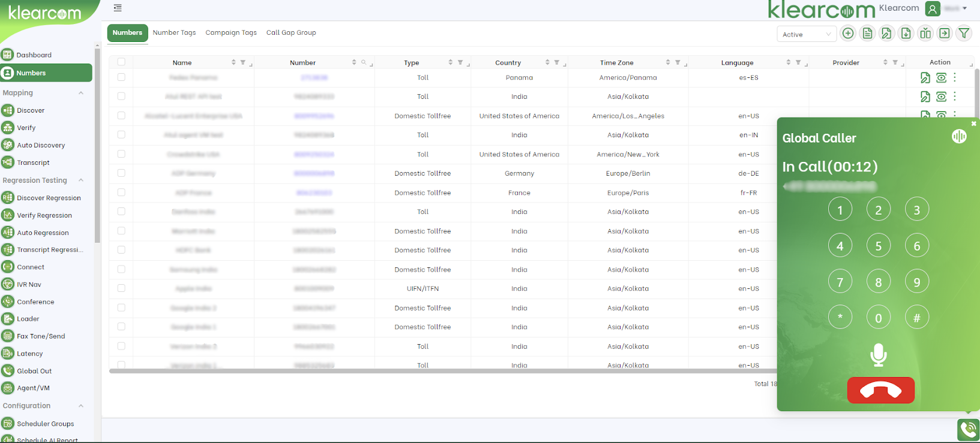Screen dimensions: 980x443
Task: Tick the select-all header checkbox
Action: (121, 62)
